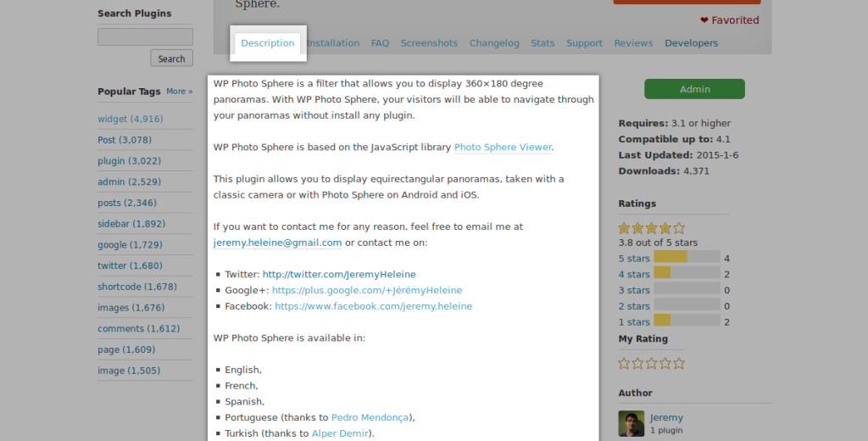Open the Support tab
The height and width of the screenshot is (441, 868).
584,43
